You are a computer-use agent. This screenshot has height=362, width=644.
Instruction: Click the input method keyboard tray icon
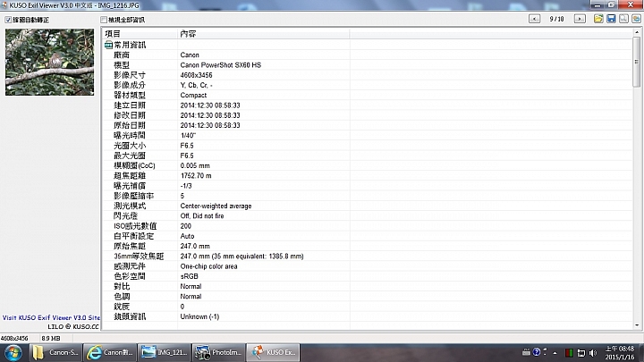tap(526, 352)
